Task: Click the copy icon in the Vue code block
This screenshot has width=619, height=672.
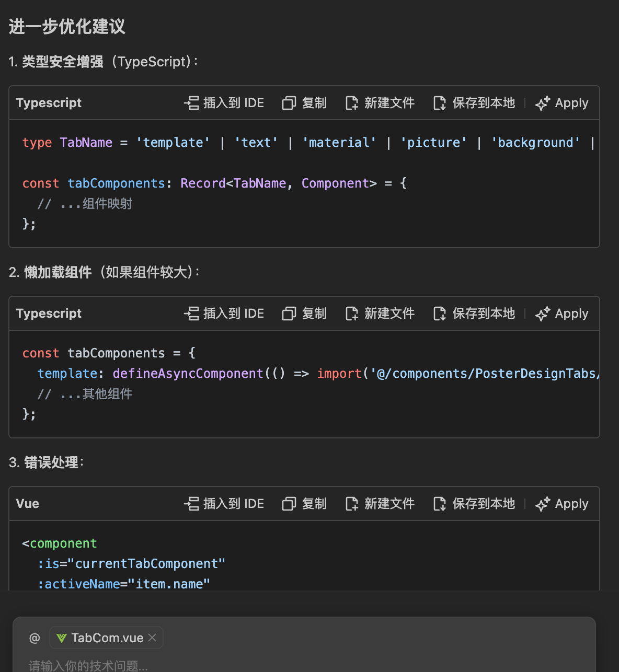Action: tap(289, 504)
